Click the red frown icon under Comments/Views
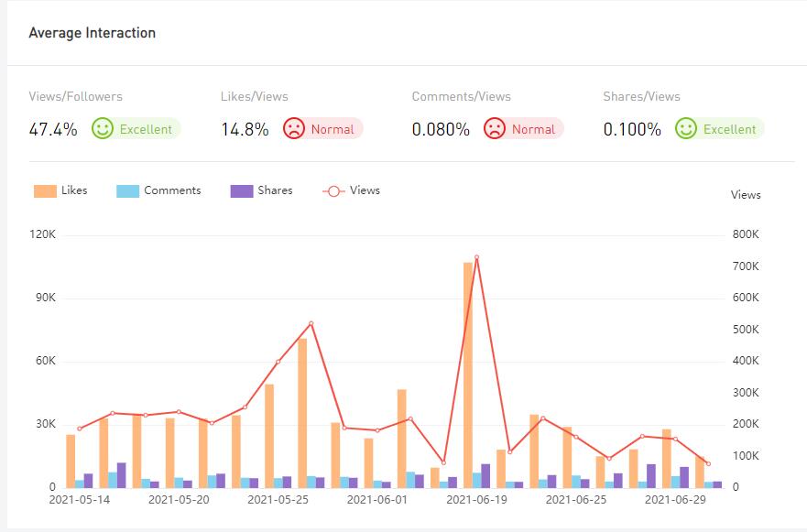The image size is (807, 532). (x=495, y=129)
